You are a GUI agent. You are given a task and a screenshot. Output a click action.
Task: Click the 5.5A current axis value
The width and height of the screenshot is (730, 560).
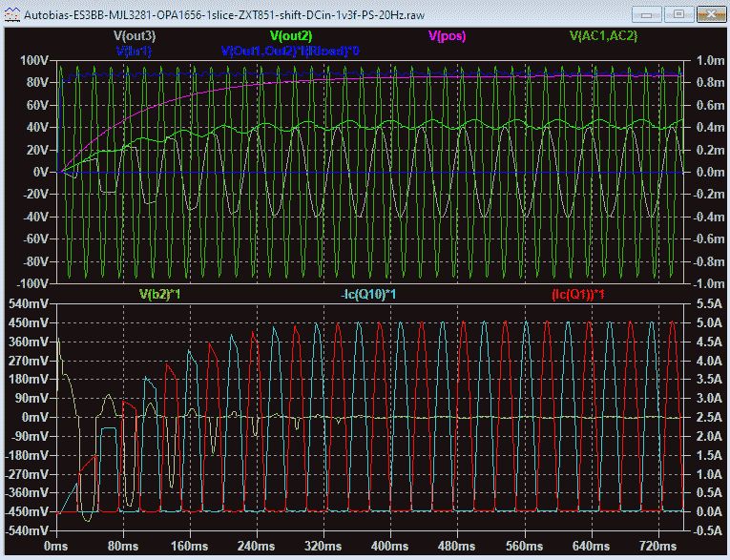click(x=710, y=304)
